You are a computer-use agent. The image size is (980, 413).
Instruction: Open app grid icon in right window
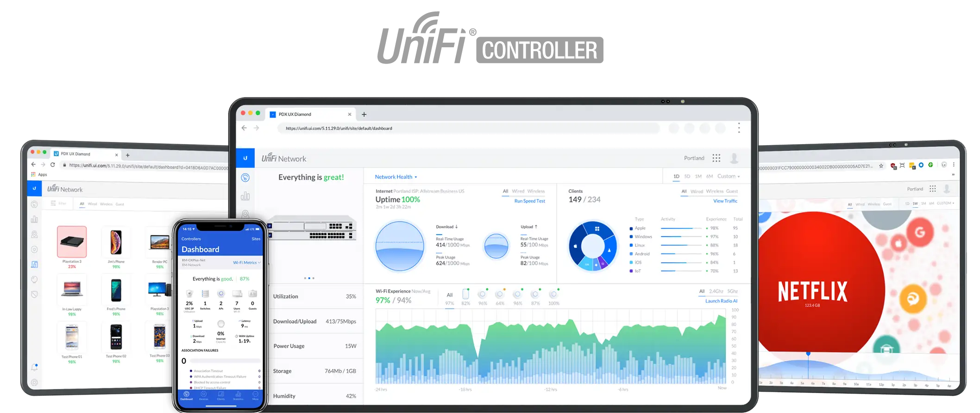pos(933,189)
